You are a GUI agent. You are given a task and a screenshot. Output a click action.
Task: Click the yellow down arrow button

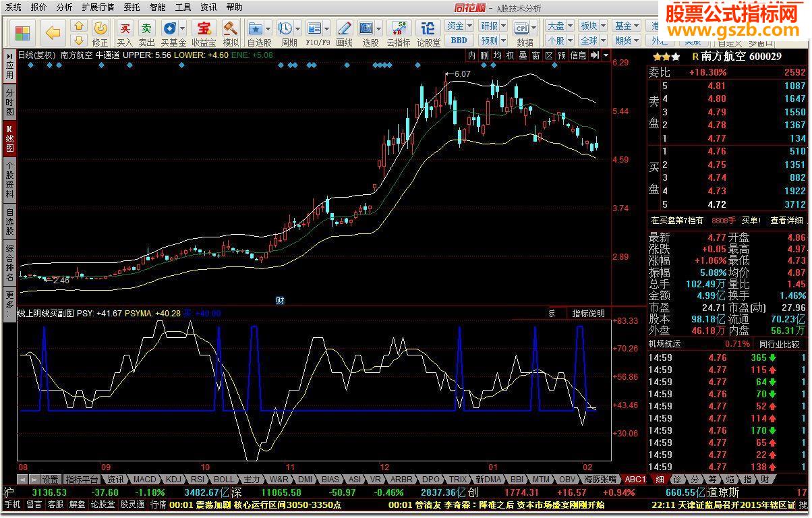pyautogui.click(x=78, y=39)
